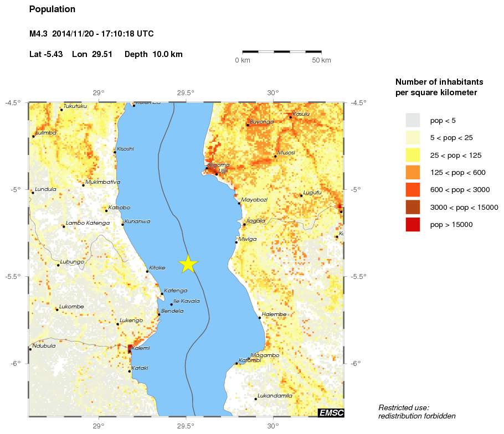Pick the bright yellow '25 < pop < 125' swatch
504x434 pixels.
pos(413,155)
